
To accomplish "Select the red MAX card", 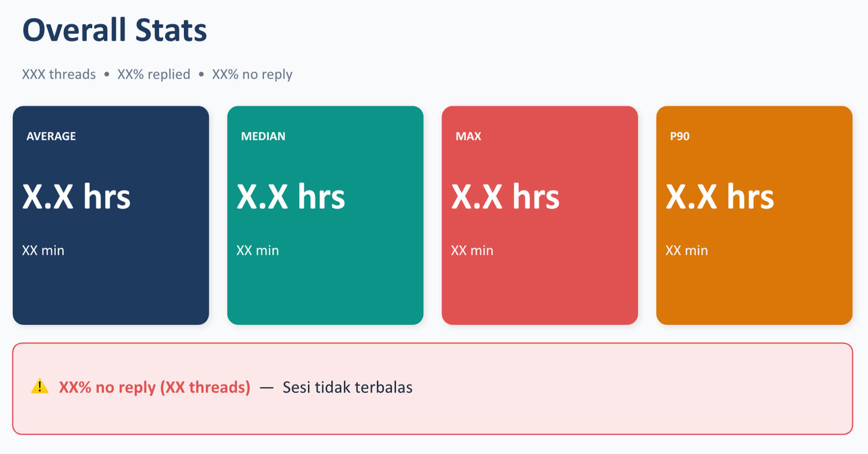I will coord(540,215).
